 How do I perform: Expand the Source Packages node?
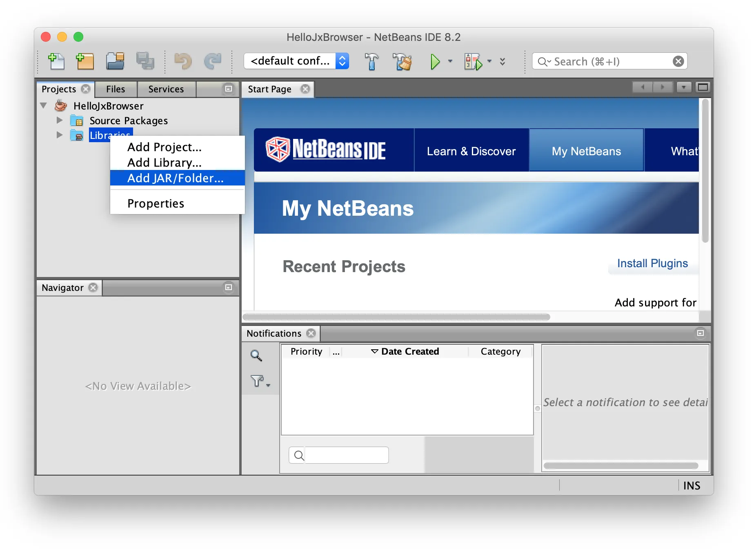pyautogui.click(x=60, y=120)
